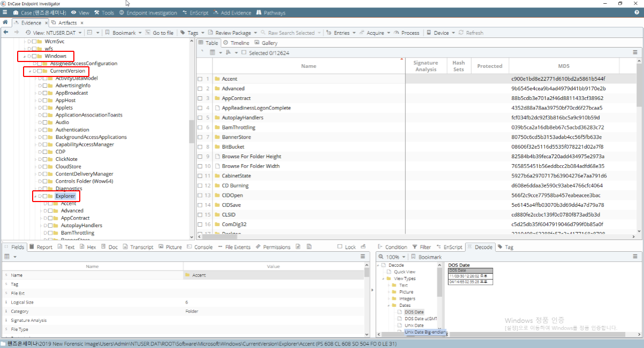Close the Evidence tab
The width and height of the screenshot is (644, 348).
[46, 23]
